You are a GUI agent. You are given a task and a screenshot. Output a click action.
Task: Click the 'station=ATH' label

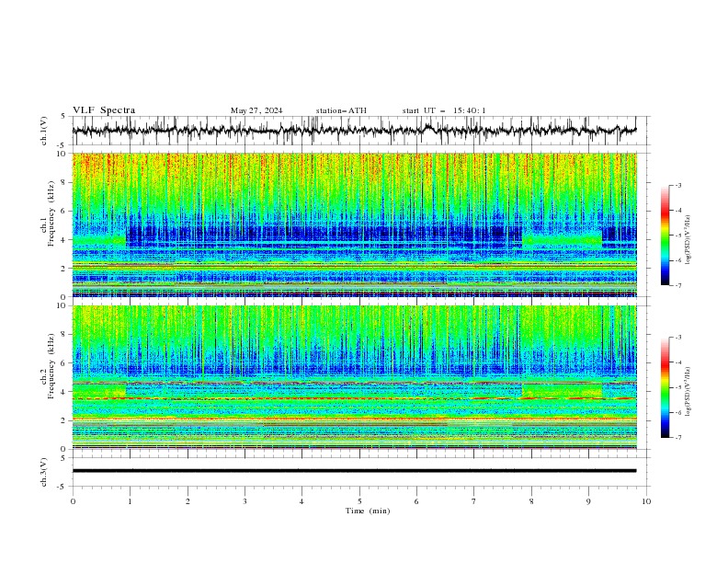point(341,110)
